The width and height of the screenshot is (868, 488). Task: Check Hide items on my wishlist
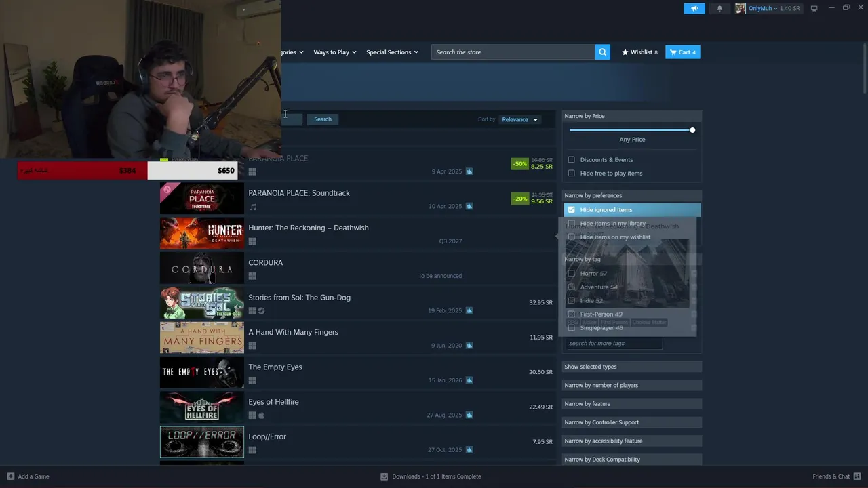coord(572,237)
